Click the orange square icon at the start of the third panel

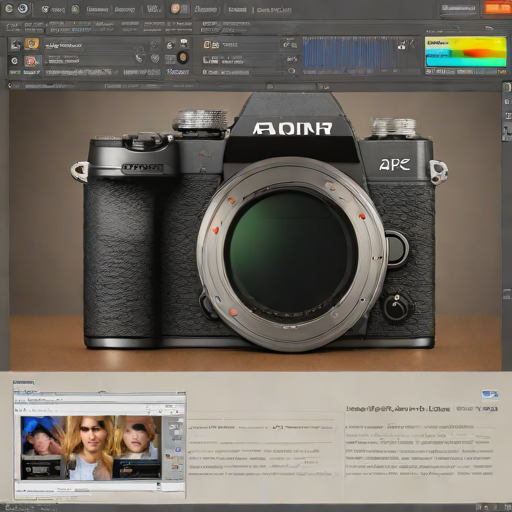[x=207, y=44]
